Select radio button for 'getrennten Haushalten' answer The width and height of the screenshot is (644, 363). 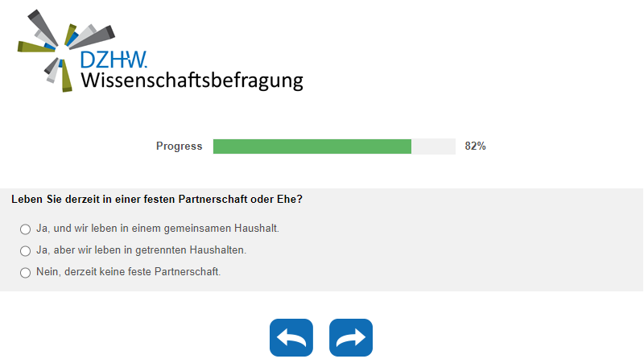tap(25, 251)
